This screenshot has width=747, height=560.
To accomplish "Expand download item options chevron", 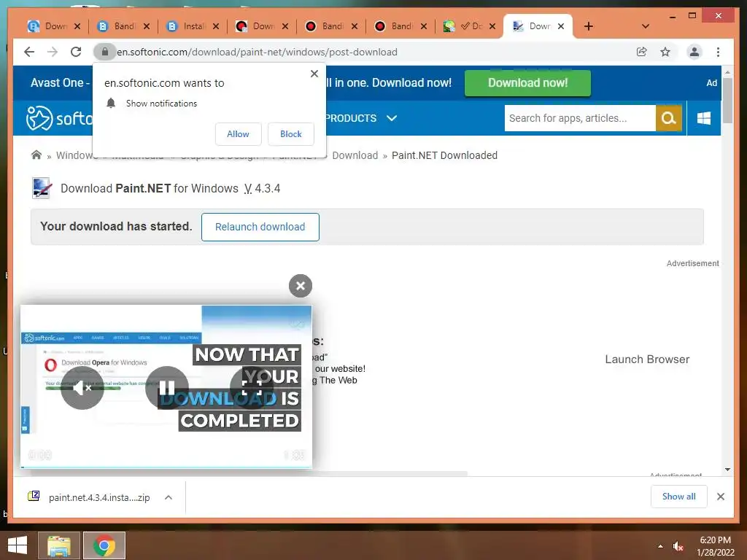I will point(169,497).
